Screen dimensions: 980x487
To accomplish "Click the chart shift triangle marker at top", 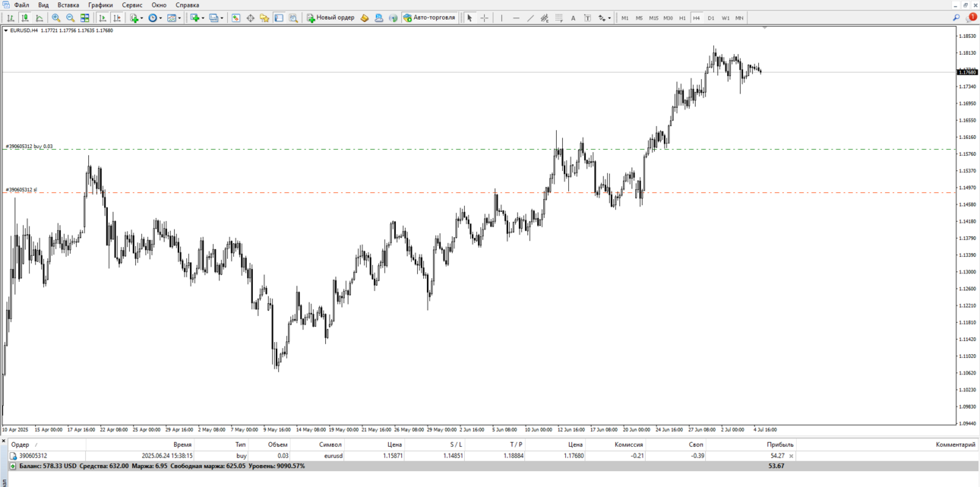I will 765,27.
